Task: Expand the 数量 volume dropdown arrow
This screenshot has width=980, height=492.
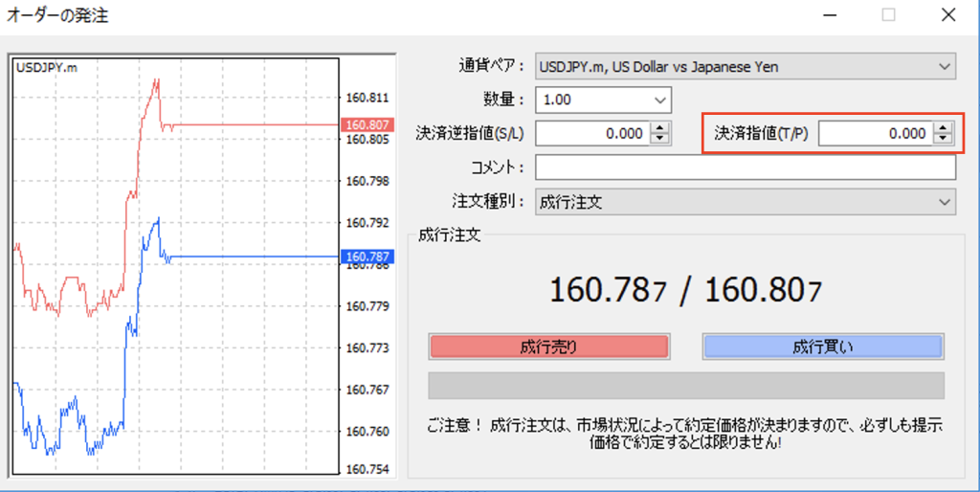Action: click(x=659, y=100)
